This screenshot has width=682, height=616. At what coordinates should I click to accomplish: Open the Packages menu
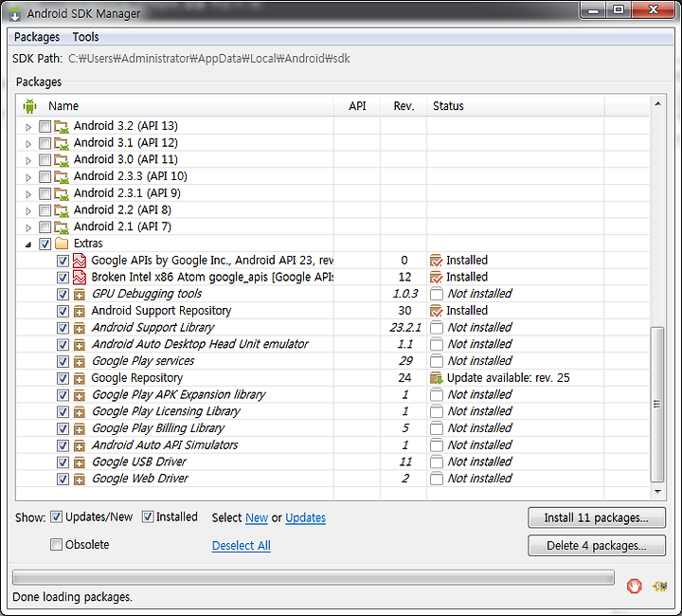point(37,37)
